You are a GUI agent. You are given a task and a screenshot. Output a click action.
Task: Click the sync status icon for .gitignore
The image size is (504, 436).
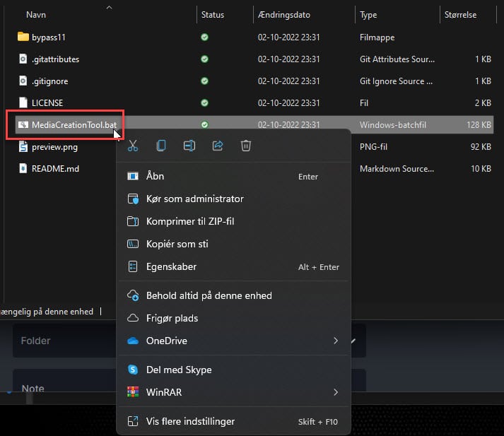(x=204, y=81)
